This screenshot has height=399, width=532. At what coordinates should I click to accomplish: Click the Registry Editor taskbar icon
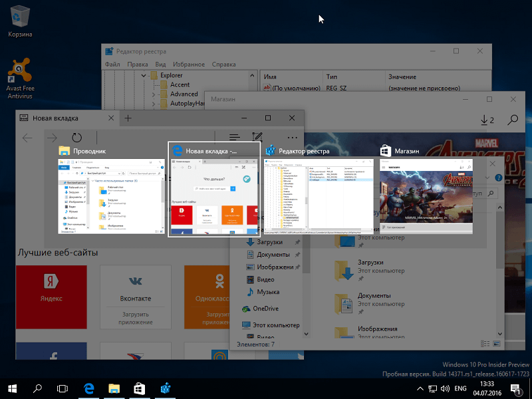point(165,389)
